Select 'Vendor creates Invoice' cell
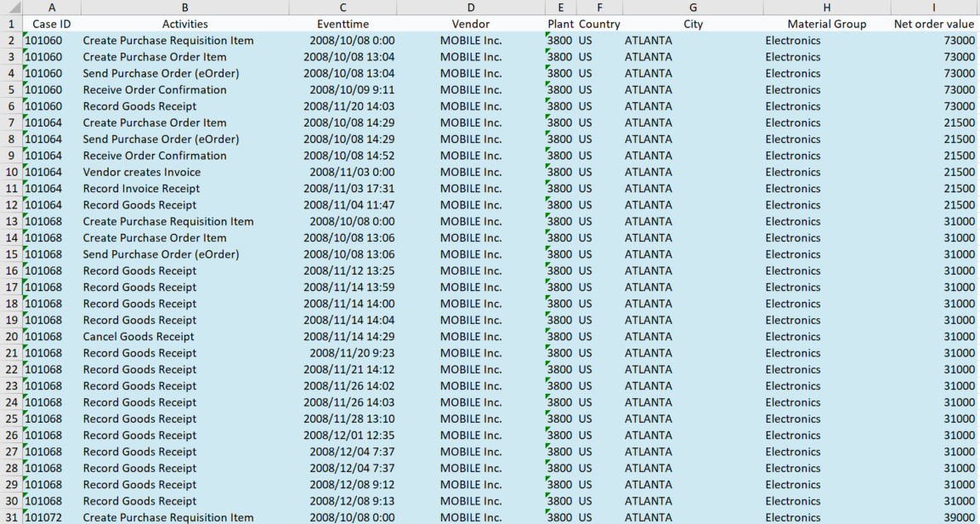Screen dimensions: 980x524 click(185, 172)
